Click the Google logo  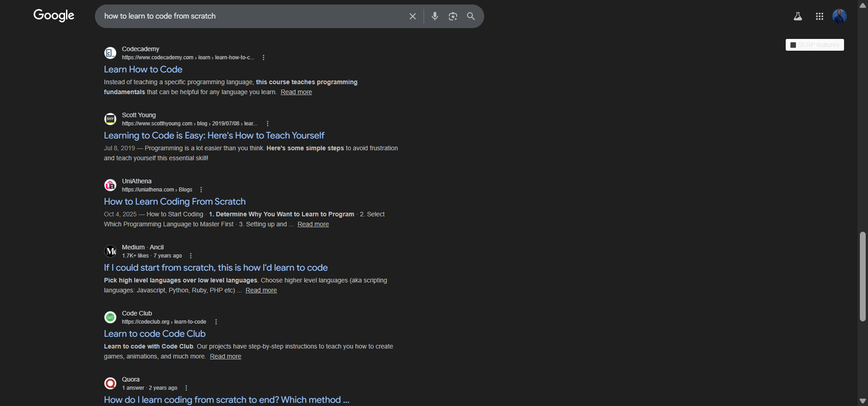point(54,16)
